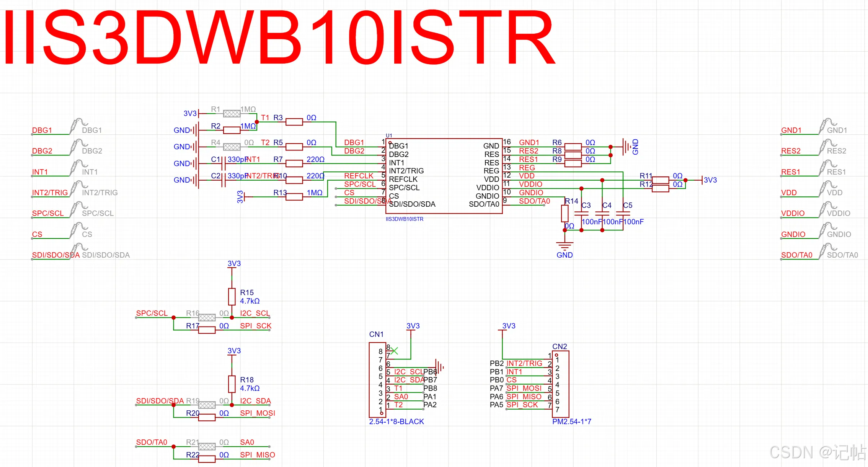
Task: Select the U1 IC body
Action: click(444, 176)
